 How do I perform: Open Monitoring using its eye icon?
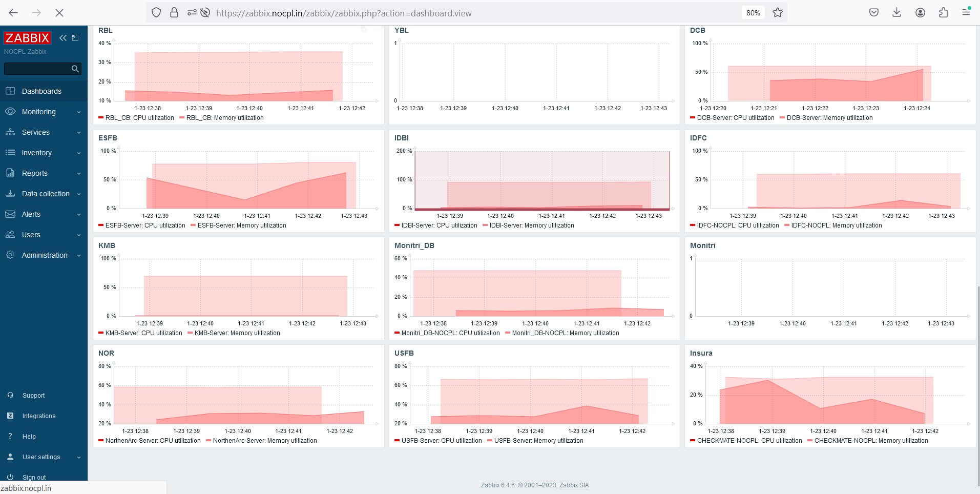tap(10, 112)
